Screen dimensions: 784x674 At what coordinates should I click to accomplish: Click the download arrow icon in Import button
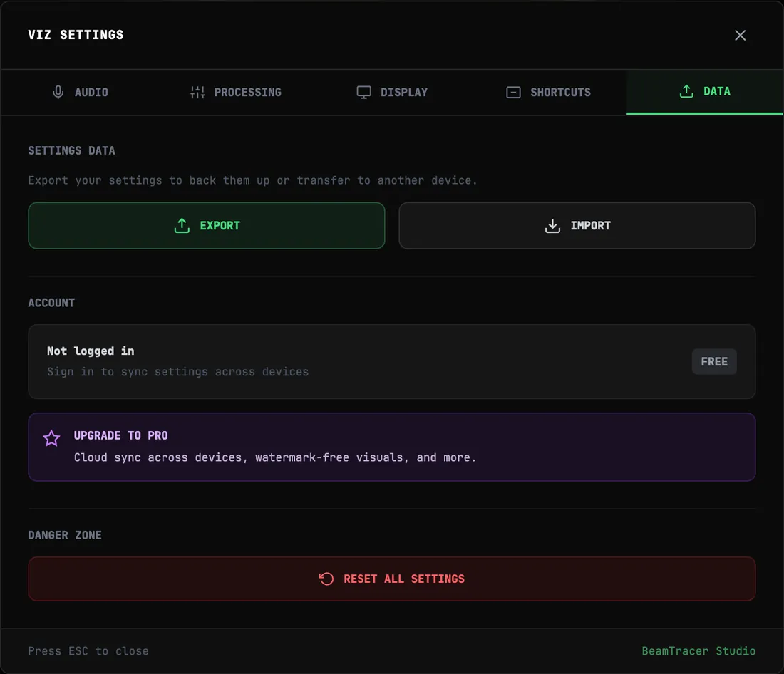(x=552, y=226)
